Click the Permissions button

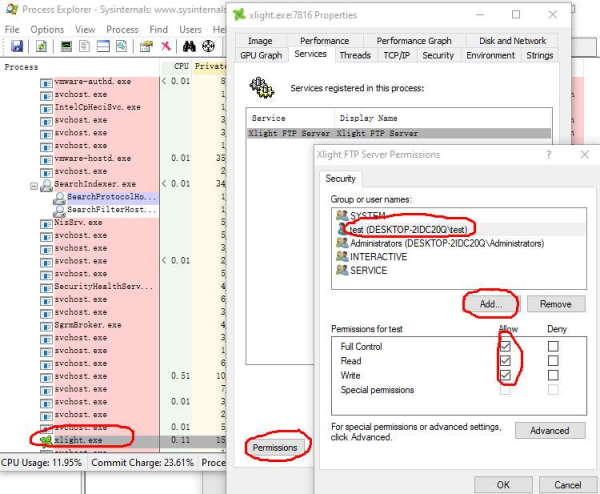click(275, 447)
